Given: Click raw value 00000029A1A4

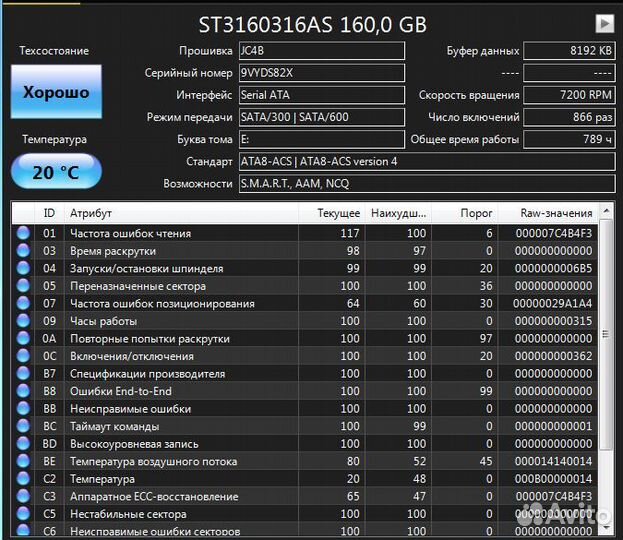Looking at the screenshot, I should coord(552,303).
